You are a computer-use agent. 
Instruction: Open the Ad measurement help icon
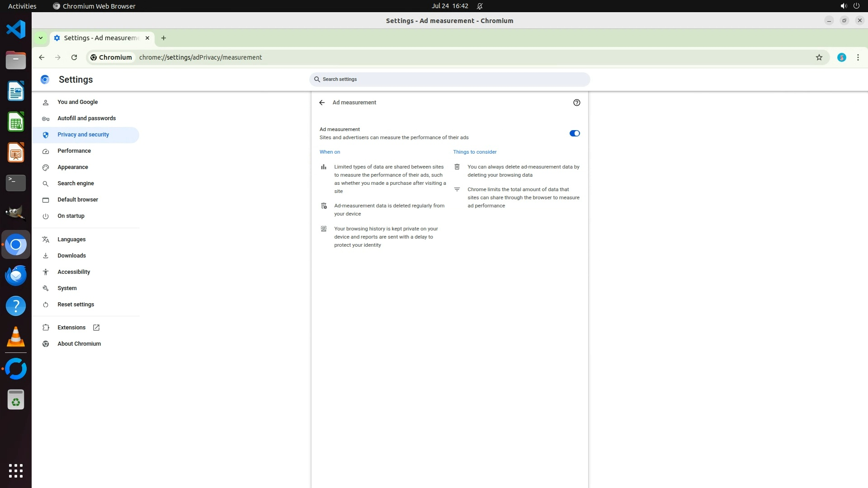(x=576, y=103)
